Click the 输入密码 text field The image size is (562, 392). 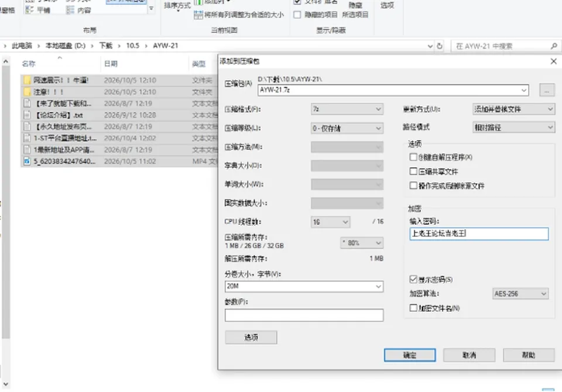[479, 233]
